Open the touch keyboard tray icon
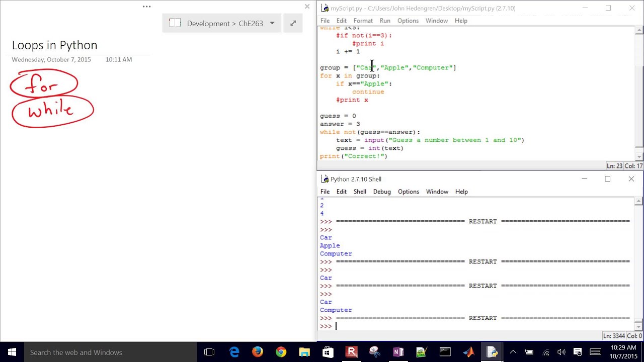Viewport: 644px width, 362px height. (595, 352)
